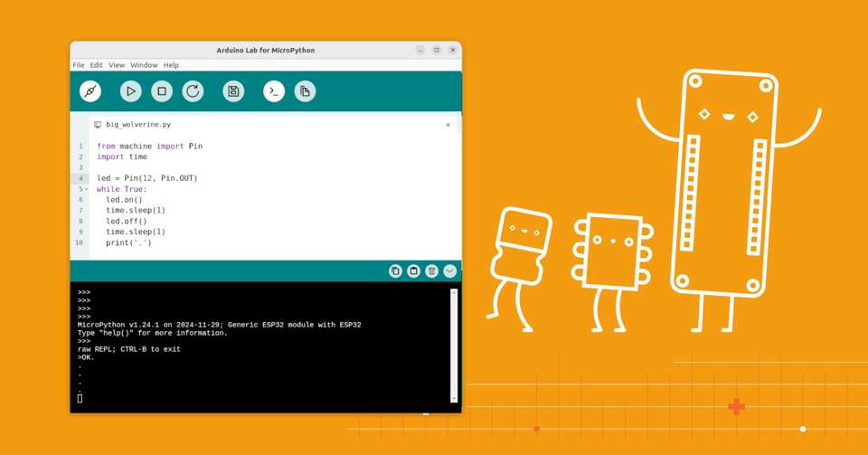Open the Window menu

(x=144, y=65)
